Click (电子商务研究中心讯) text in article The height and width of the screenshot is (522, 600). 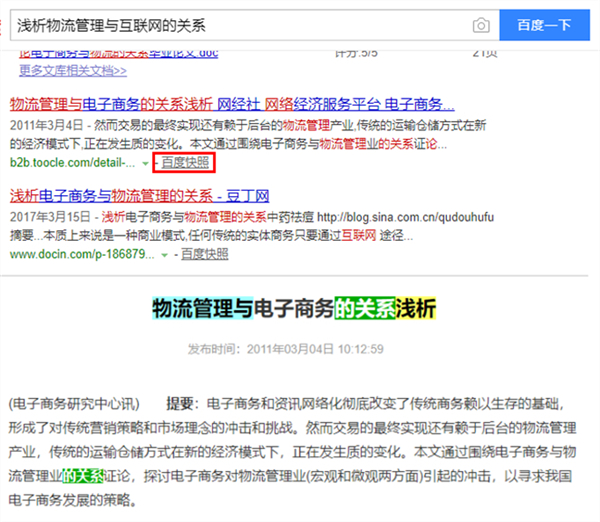[x=74, y=404]
